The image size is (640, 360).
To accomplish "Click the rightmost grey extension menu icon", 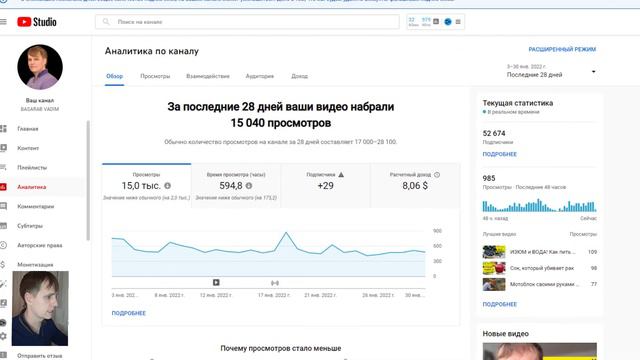I will [x=458, y=22].
